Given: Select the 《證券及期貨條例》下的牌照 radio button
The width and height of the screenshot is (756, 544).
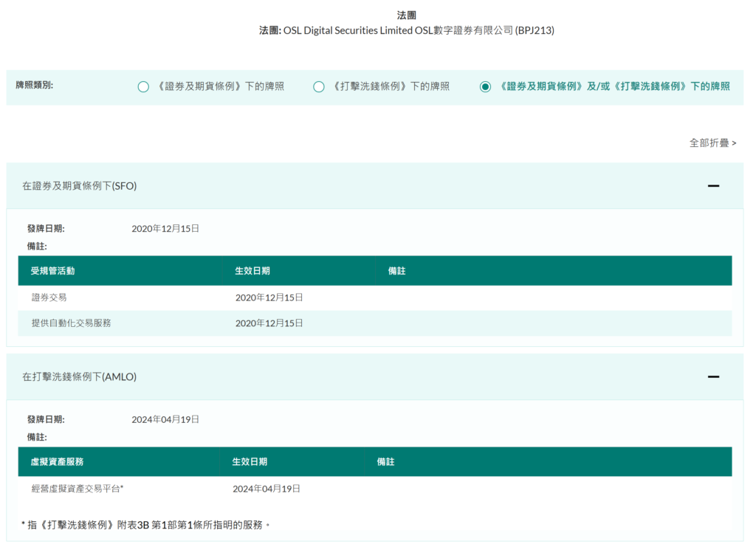Looking at the screenshot, I should tap(143, 87).
